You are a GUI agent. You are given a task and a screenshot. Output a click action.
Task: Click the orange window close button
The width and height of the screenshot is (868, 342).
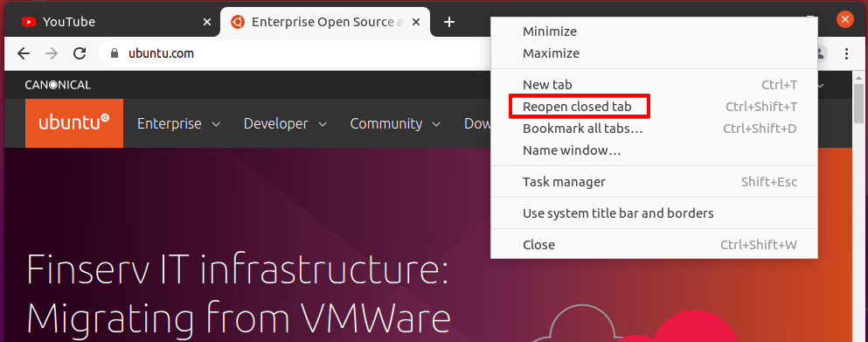[844, 20]
